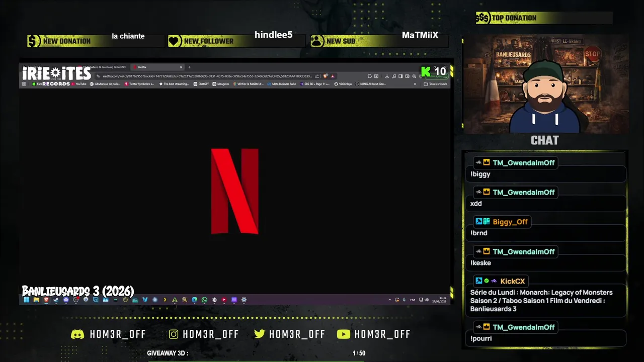
Task: Click the Brave Rewards triangle icon
Action: [332, 76]
